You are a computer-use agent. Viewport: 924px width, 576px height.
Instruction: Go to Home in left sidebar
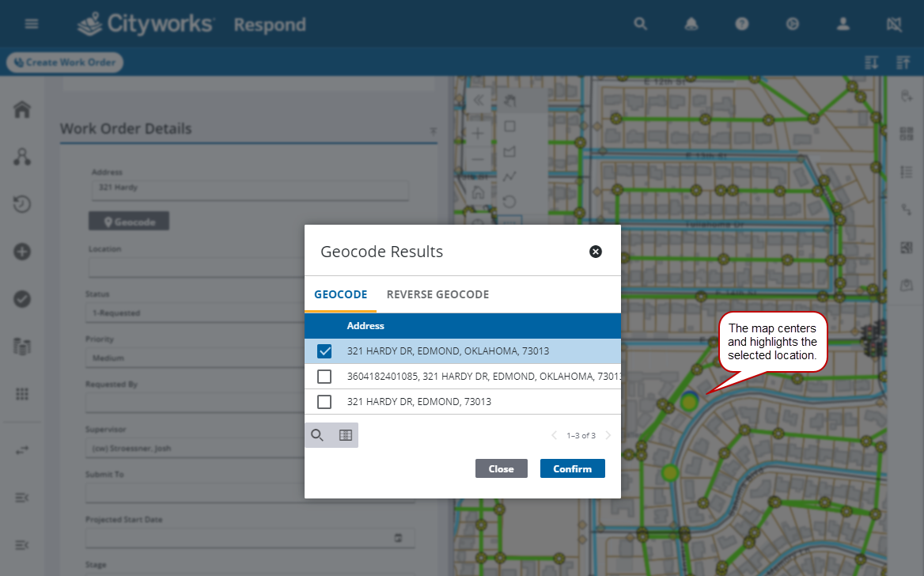(22, 110)
